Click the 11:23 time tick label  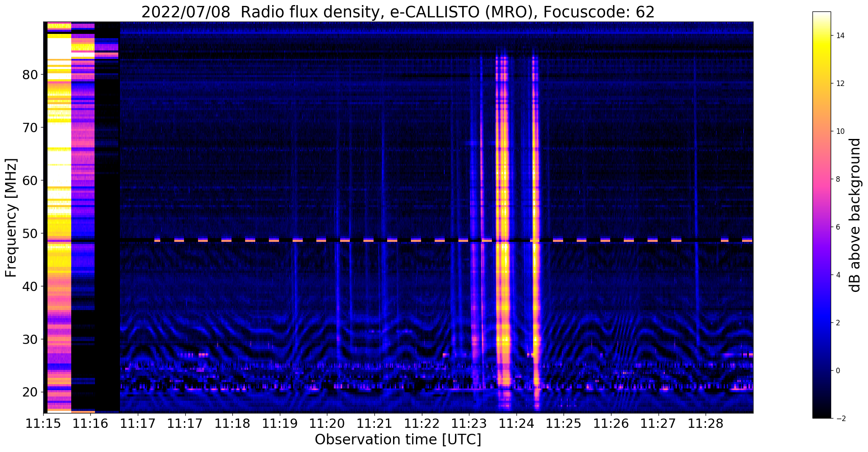469,424
